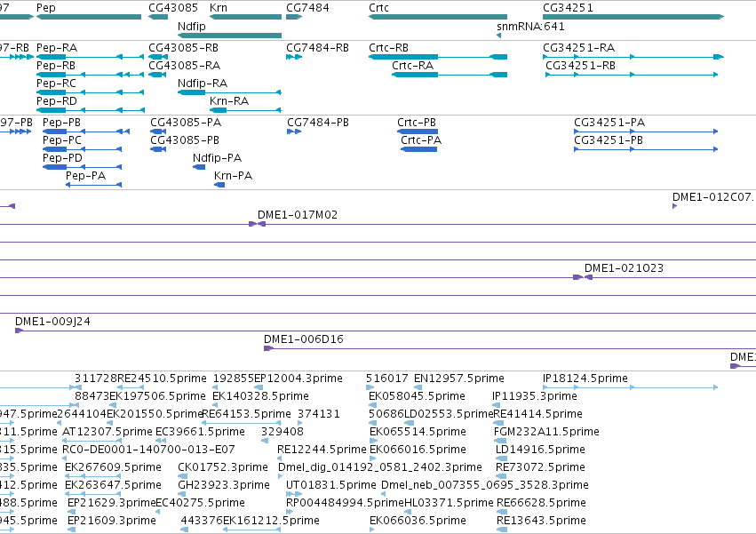The image size is (756, 534).
Task: Select EST IP18124.5prime
Action: 631,387
